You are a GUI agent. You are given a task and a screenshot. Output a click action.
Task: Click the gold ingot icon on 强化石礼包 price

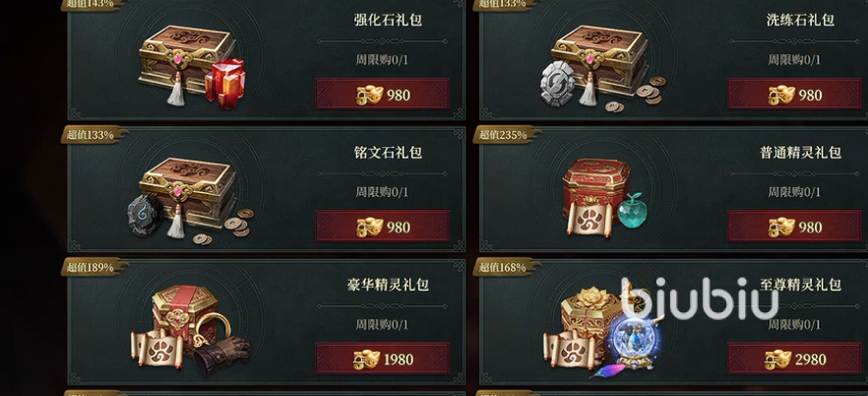(x=369, y=95)
